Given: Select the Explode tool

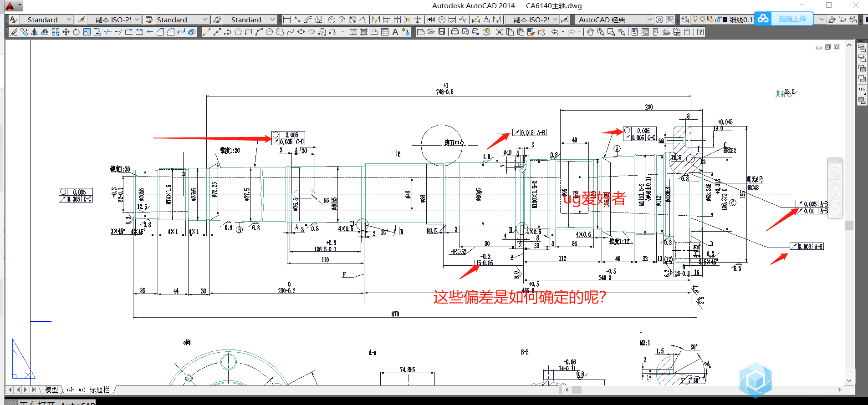Looking at the screenshot, I should 192,32.
